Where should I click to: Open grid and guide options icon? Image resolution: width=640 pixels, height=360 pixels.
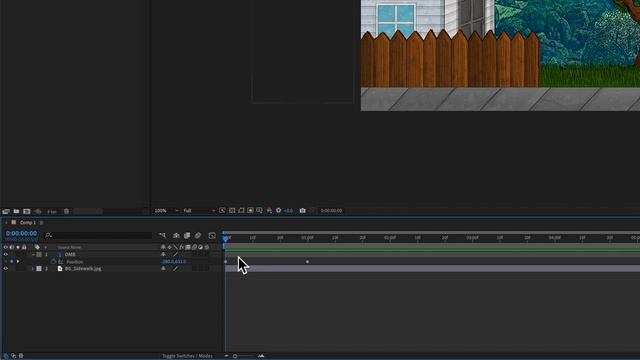[259, 211]
